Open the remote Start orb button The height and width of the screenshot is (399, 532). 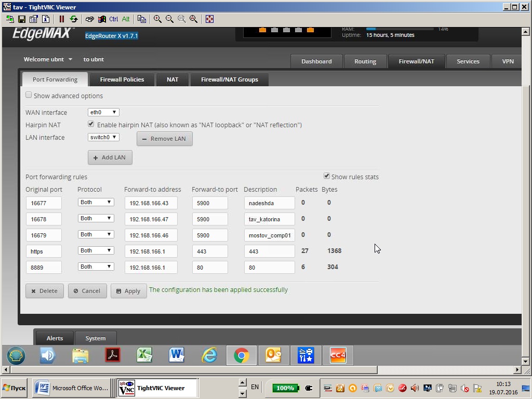[x=16, y=355]
